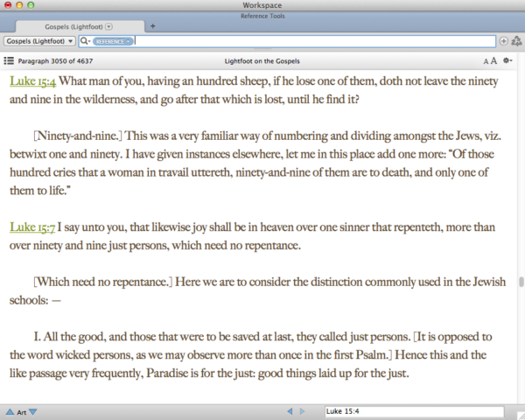This screenshot has height=420, width=525.
Task: Open a new tab with plus
Action: point(152,26)
